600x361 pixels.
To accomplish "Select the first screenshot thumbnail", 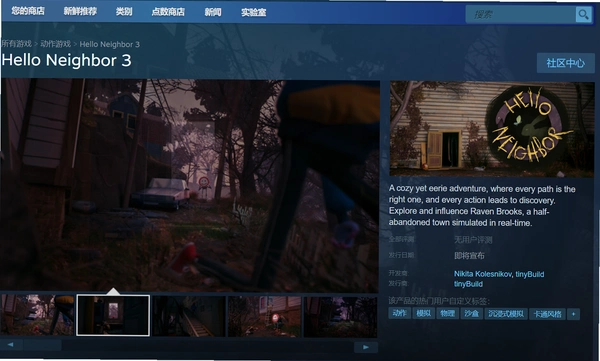I will point(38,314).
